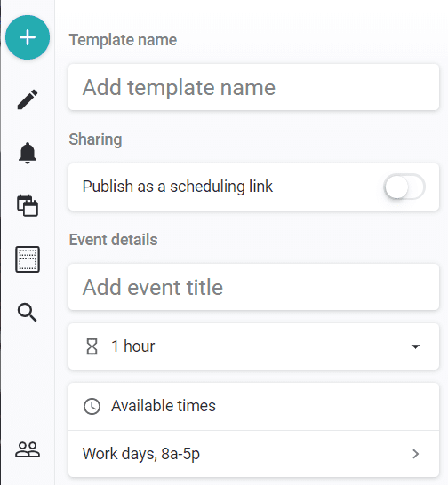Expand the Work days chevron arrow

pyautogui.click(x=416, y=454)
